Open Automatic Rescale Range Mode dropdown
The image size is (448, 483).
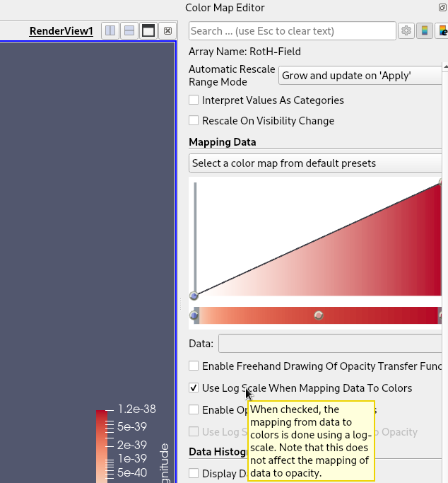point(362,76)
